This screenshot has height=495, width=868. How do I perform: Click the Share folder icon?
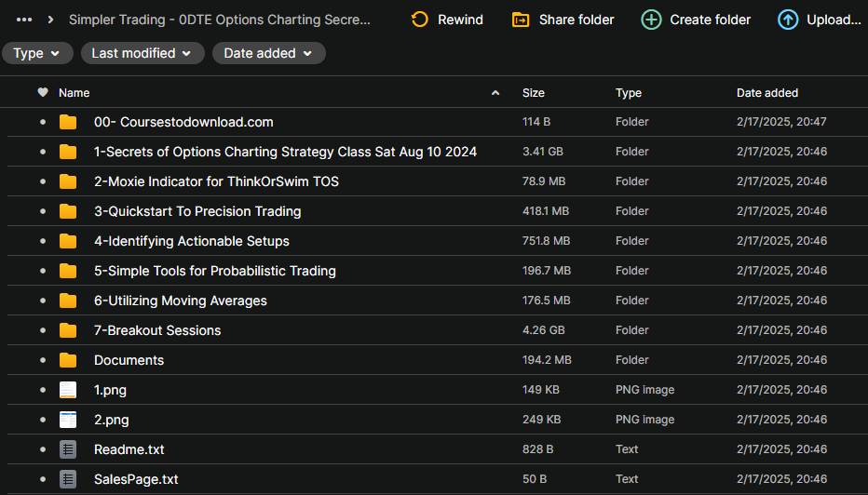521,20
